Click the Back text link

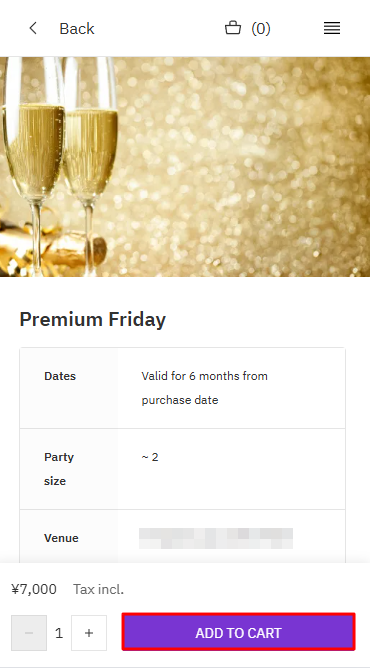tap(77, 29)
